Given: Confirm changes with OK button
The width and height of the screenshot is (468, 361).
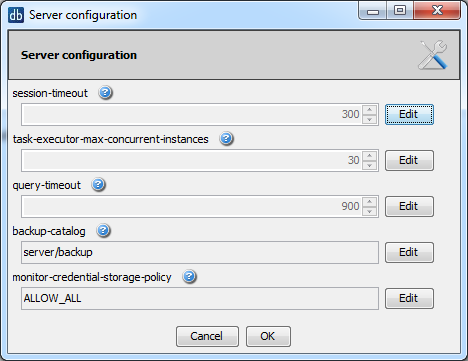Looking at the screenshot, I should (x=268, y=336).
